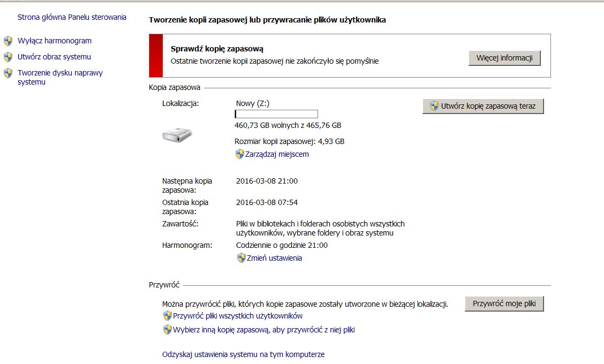Screen dimensions: 604x364
Task: Open the Wyłącz harmonogram link
Action: [55, 41]
